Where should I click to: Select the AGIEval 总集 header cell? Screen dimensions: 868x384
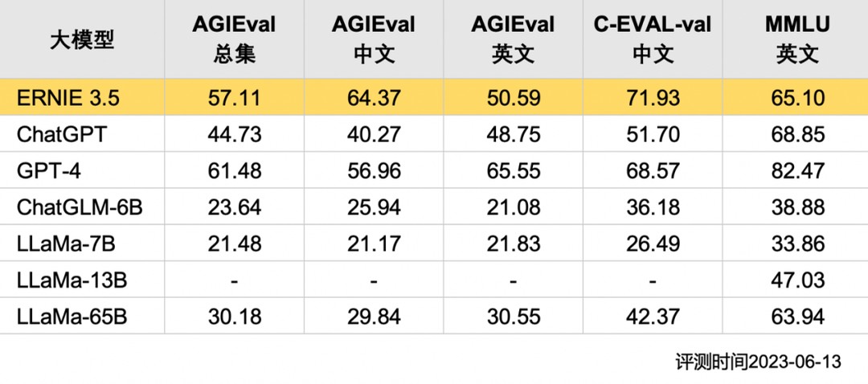[x=234, y=39]
